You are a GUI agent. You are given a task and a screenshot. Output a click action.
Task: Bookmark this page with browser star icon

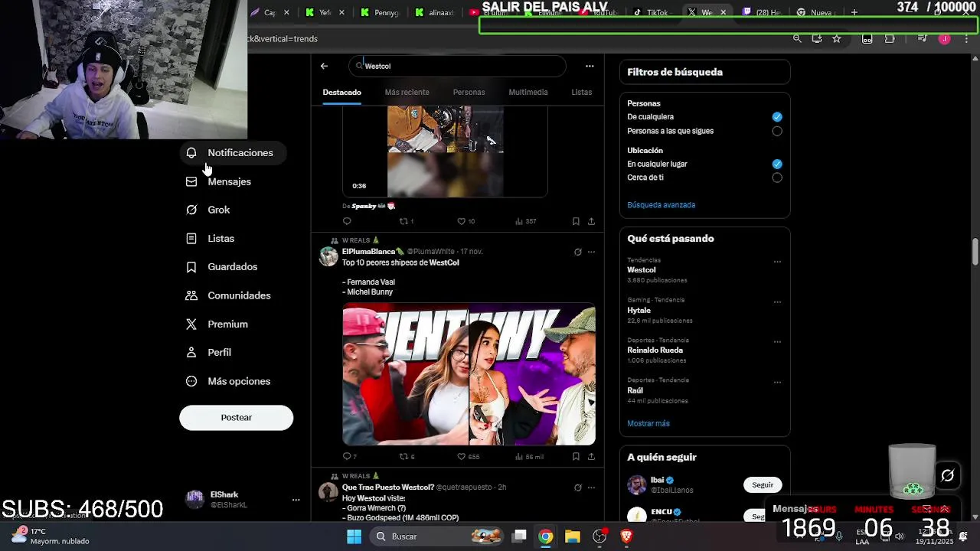pos(837,38)
